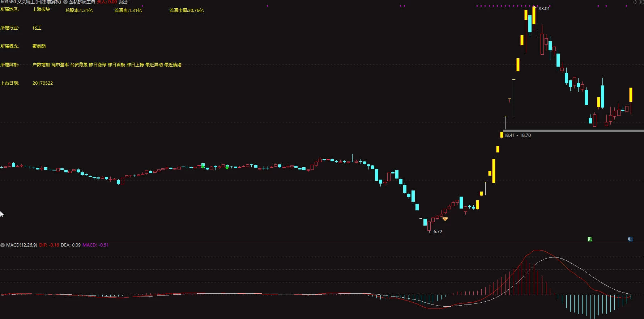The width and height of the screenshot is (644, 319).
Task: Click the MACD: -0.51 value
Action: [x=95, y=245]
